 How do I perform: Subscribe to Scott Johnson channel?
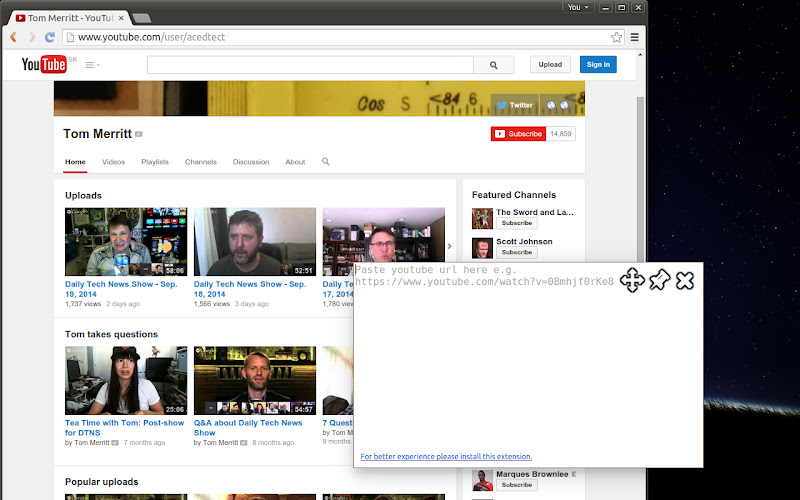click(x=516, y=252)
